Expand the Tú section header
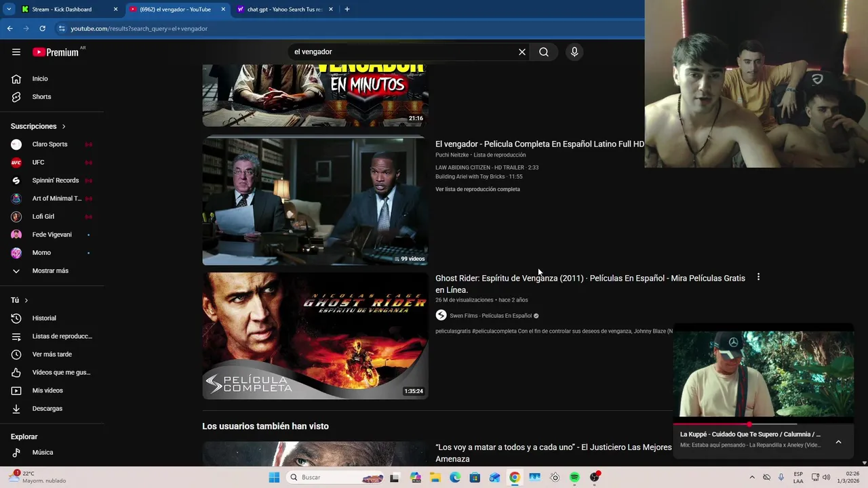The image size is (868, 488). (20, 300)
